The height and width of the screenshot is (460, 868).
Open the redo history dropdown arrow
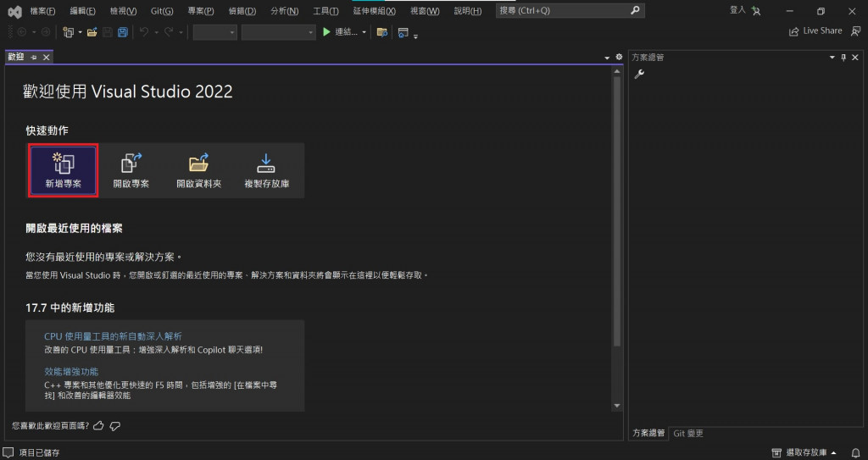click(x=181, y=33)
